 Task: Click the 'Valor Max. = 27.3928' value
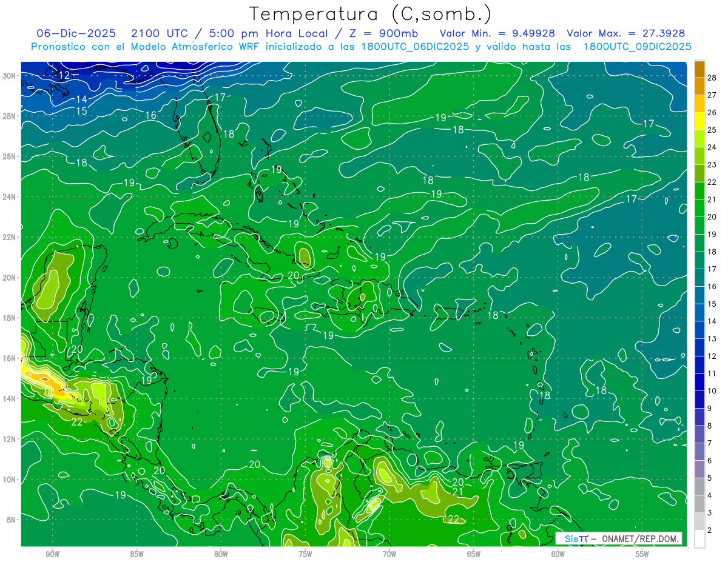[x=626, y=33]
